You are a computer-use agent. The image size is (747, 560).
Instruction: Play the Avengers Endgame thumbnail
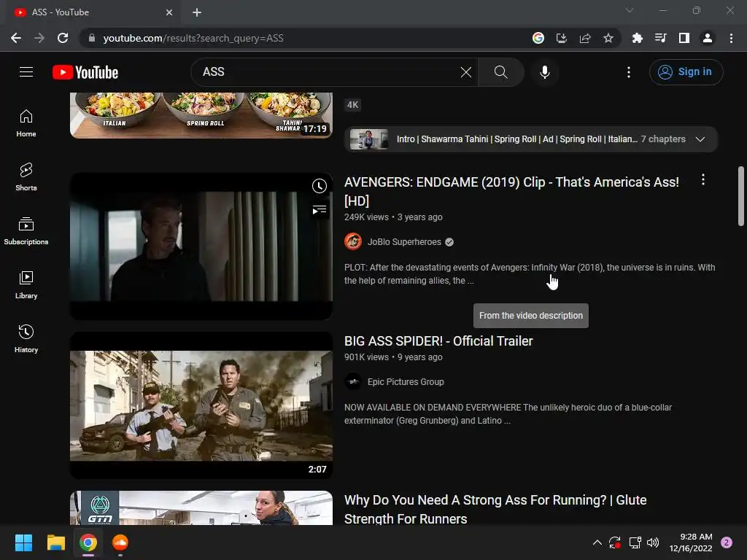pos(201,246)
